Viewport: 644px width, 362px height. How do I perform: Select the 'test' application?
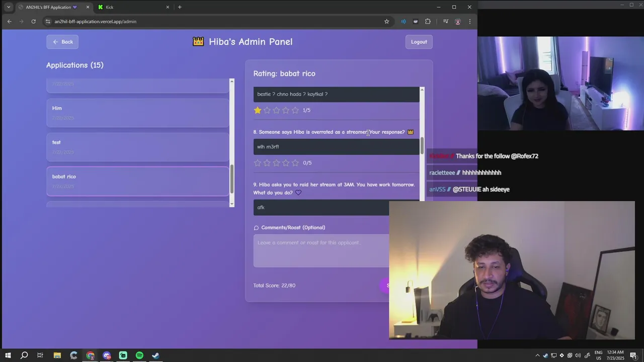pos(137,147)
